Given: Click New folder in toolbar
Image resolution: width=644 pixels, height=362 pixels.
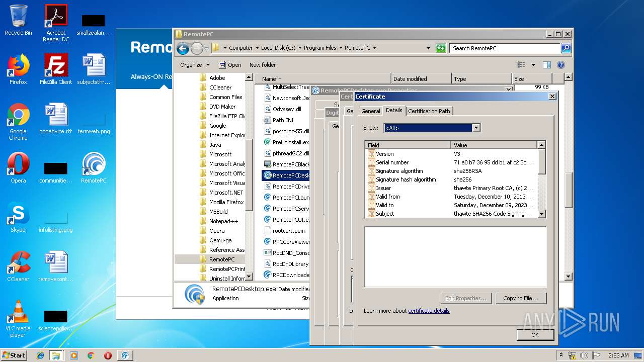Looking at the screenshot, I should pos(263,65).
